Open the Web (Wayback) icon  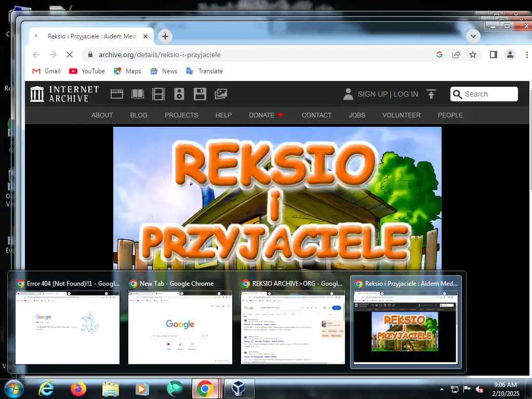[x=117, y=94]
